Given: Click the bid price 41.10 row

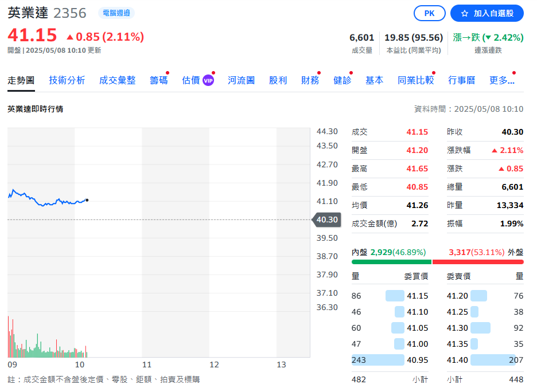Looking at the screenshot, I should [x=390, y=312].
